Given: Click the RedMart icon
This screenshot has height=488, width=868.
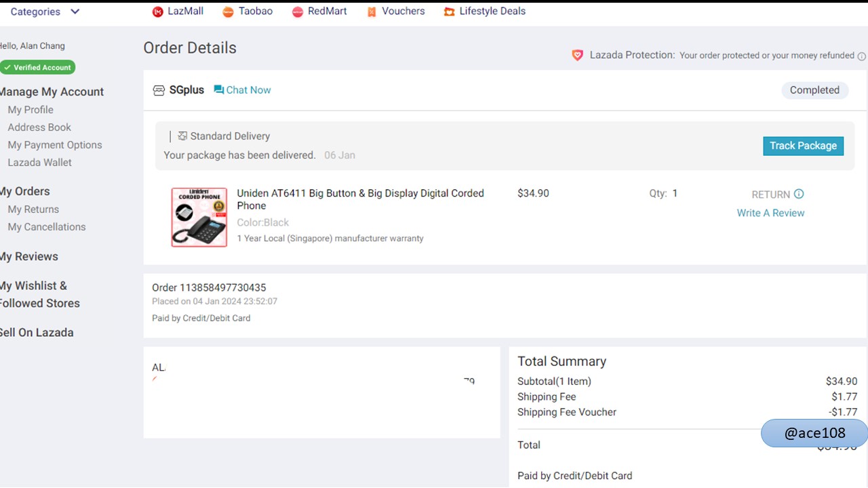Looking at the screenshot, I should click(x=297, y=12).
